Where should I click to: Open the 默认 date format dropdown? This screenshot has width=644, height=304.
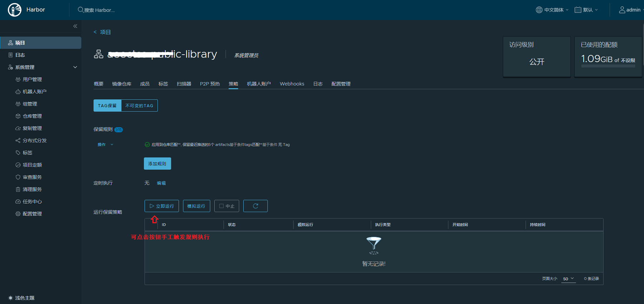586,10
